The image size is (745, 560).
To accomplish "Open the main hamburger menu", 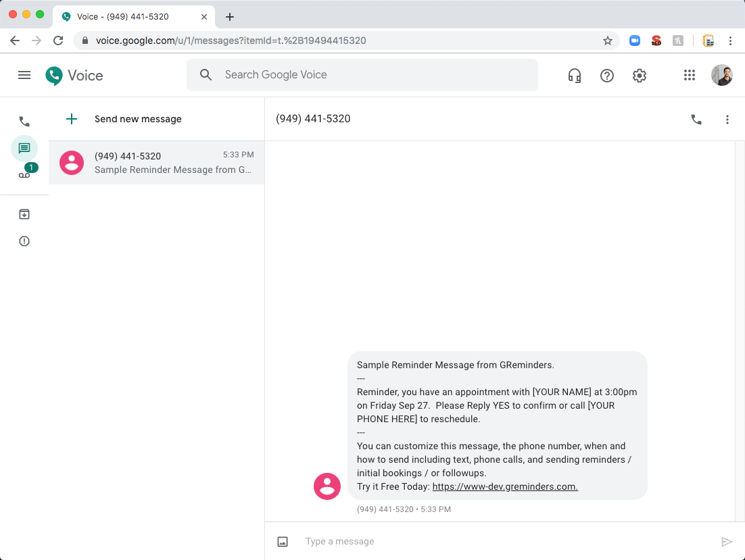I will 24,75.
